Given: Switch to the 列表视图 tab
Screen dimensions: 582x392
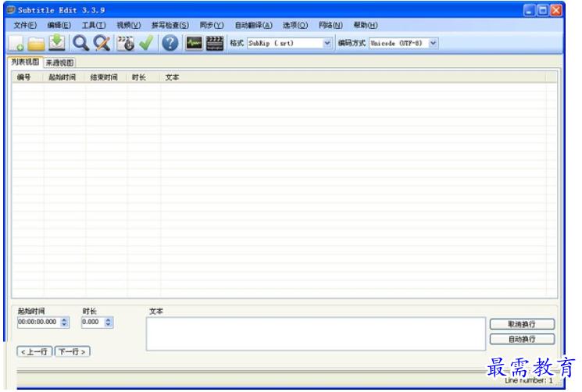Looking at the screenshot, I should click(25, 62).
